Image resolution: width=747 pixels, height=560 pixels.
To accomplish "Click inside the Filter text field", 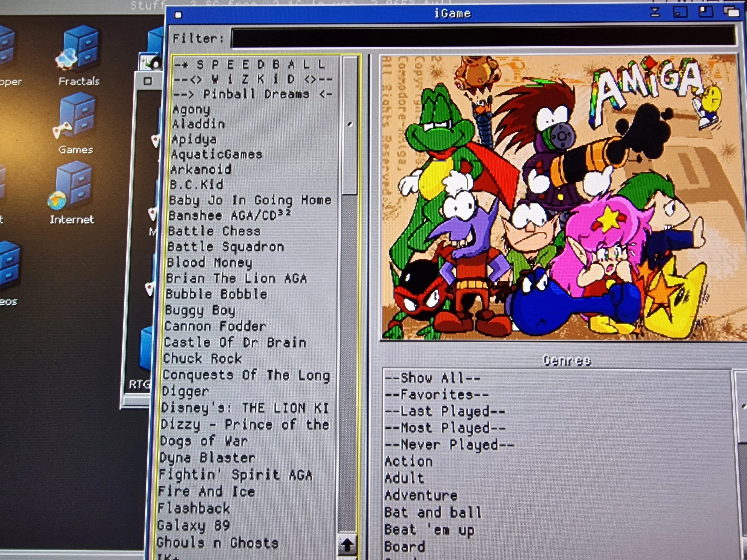I will tap(483, 38).
